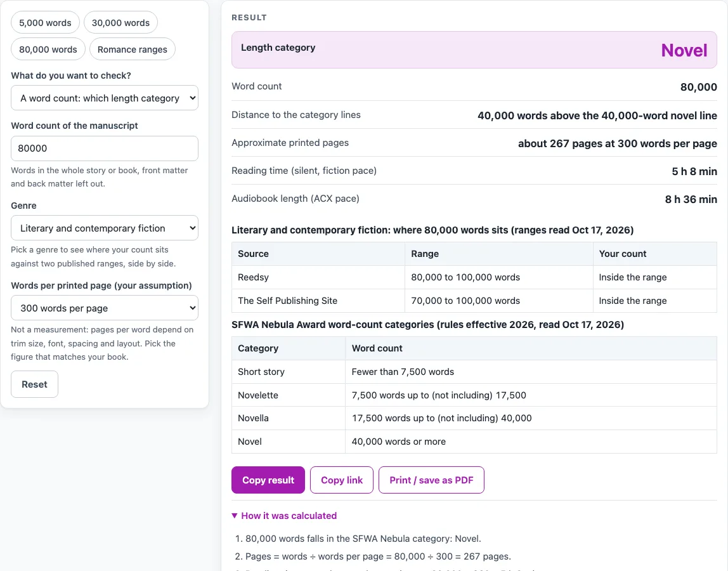Click the 'about 267 pages' value
The width and height of the screenshot is (728, 571).
(618, 143)
